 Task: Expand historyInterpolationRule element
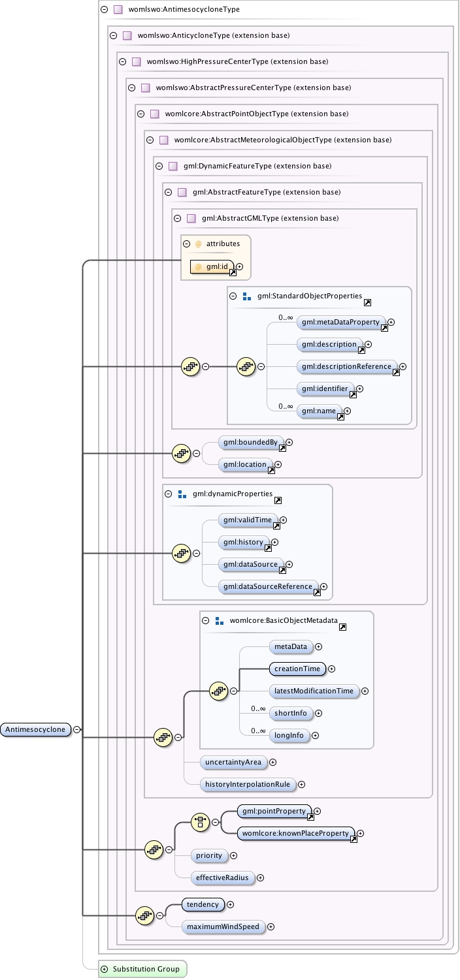(302, 784)
